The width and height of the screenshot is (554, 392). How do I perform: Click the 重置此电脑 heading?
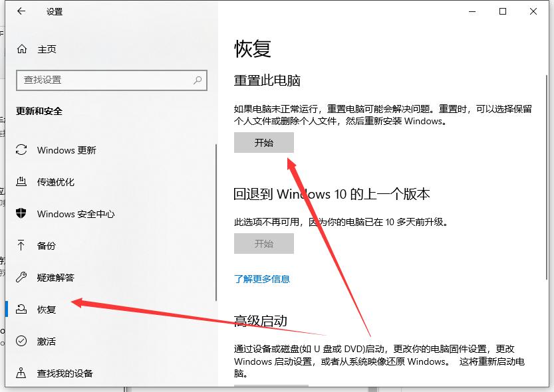[x=267, y=80]
